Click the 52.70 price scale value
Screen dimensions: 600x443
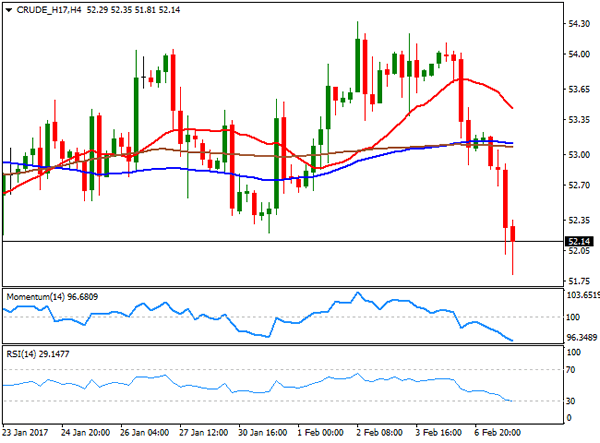click(579, 186)
